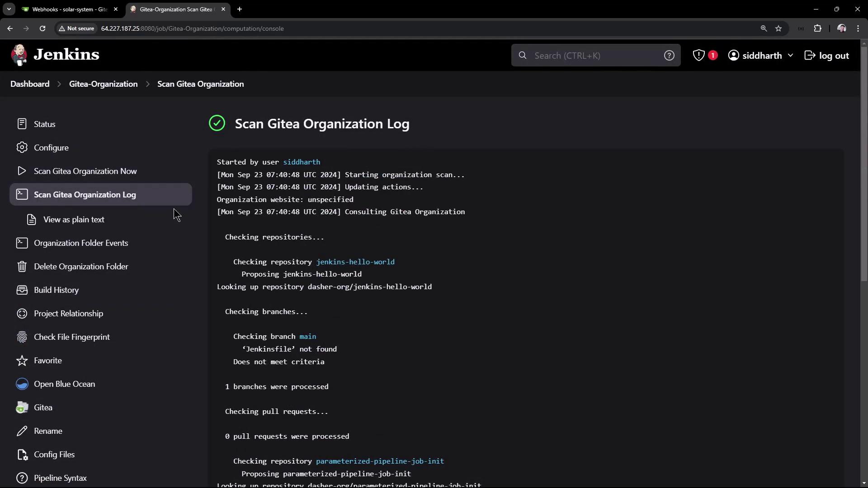The height and width of the screenshot is (488, 868).
Task: Open Chrome's three-dot menu
Action: pyautogui.click(x=858, y=28)
